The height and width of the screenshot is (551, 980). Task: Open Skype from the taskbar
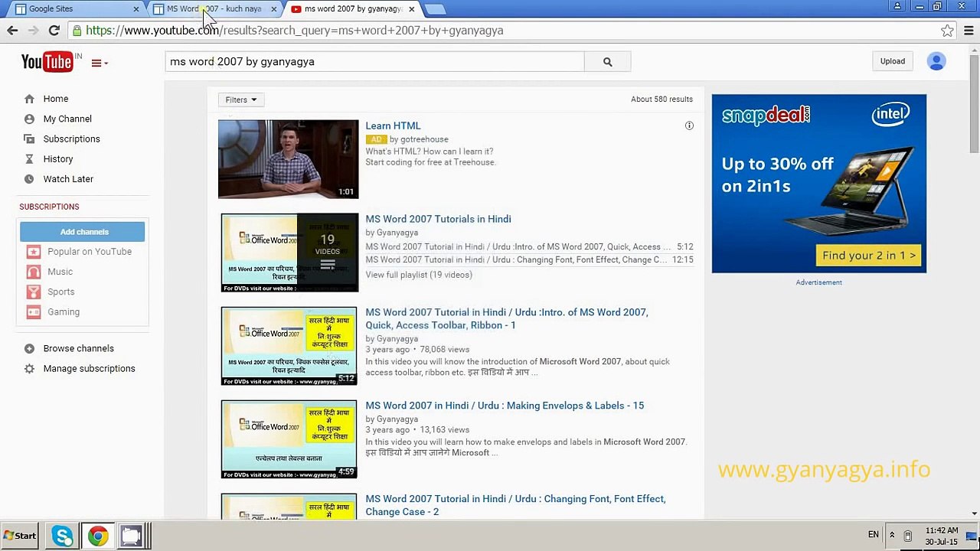click(x=63, y=536)
